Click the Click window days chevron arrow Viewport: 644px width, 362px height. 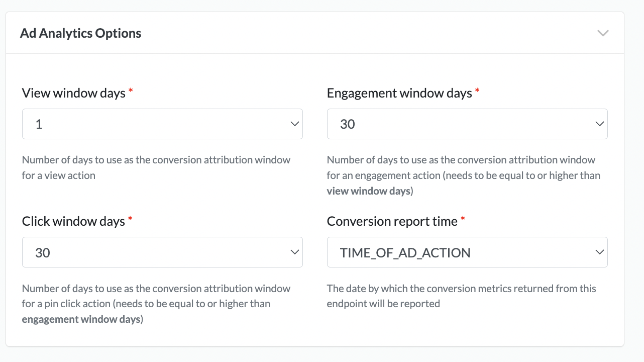click(x=295, y=252)
